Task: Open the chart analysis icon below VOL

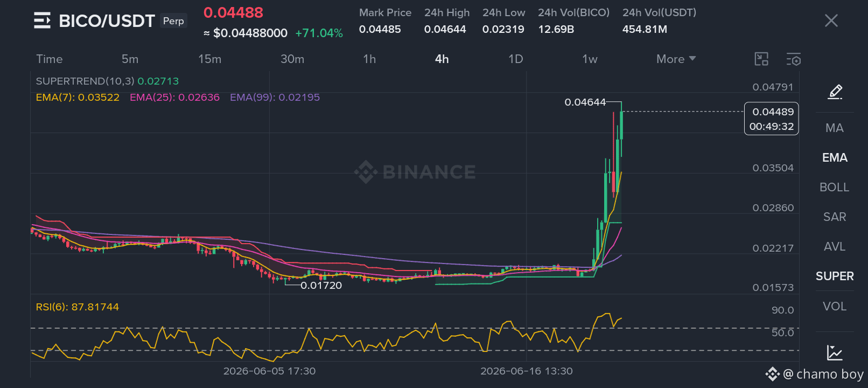Action: point(835,353)
